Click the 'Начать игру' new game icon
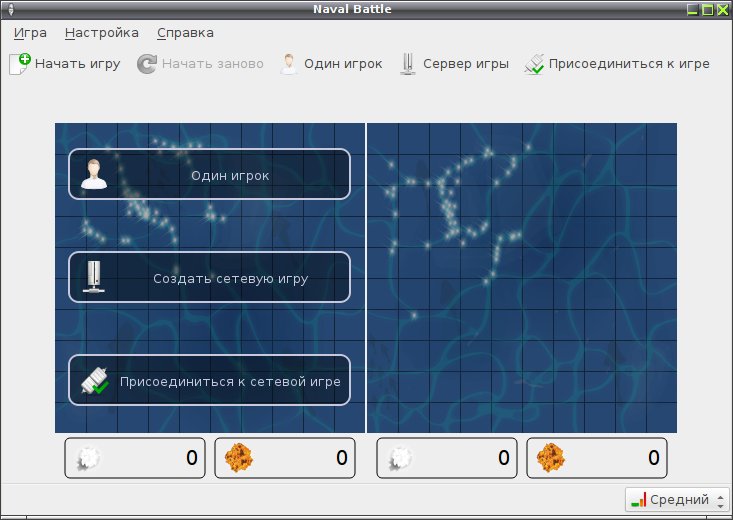The height and width of the screenshot is (520, 733). [x=20, y=64]
